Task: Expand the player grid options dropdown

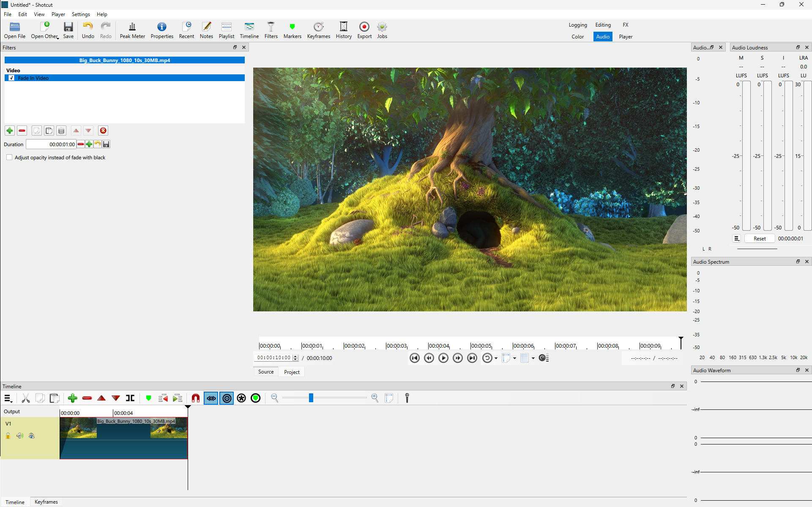Action: (533, 358)
